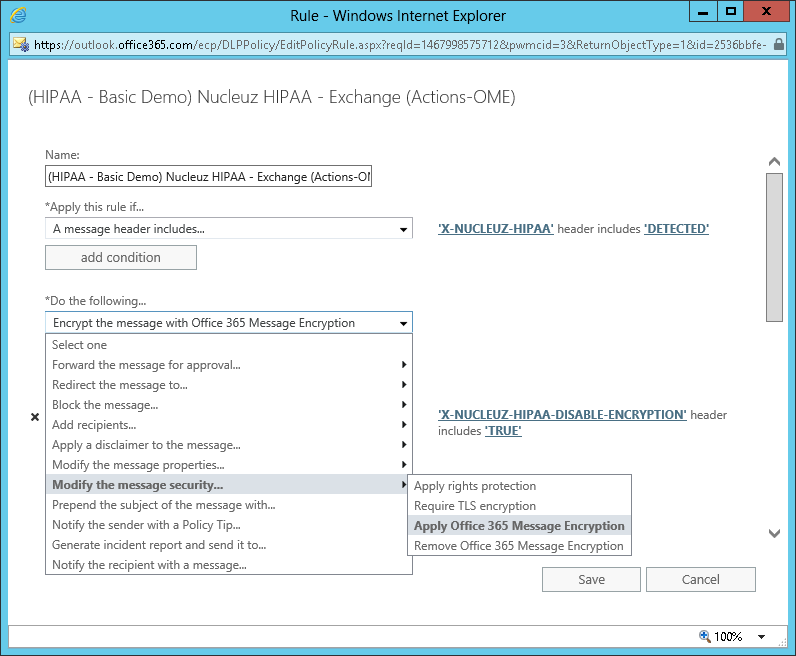This screenshot has height=656, width=796.
Task: Click the add condition button
Action: tap(121, 257)
